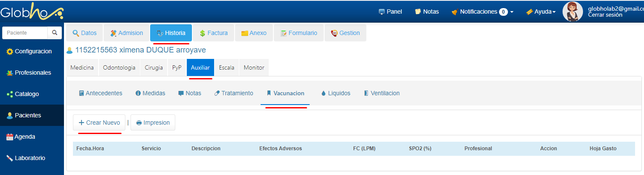Image resolution: width=644 pixels, height=175 pixels.
Task: Click the Impresion button
Action: [x=153, y=122]
